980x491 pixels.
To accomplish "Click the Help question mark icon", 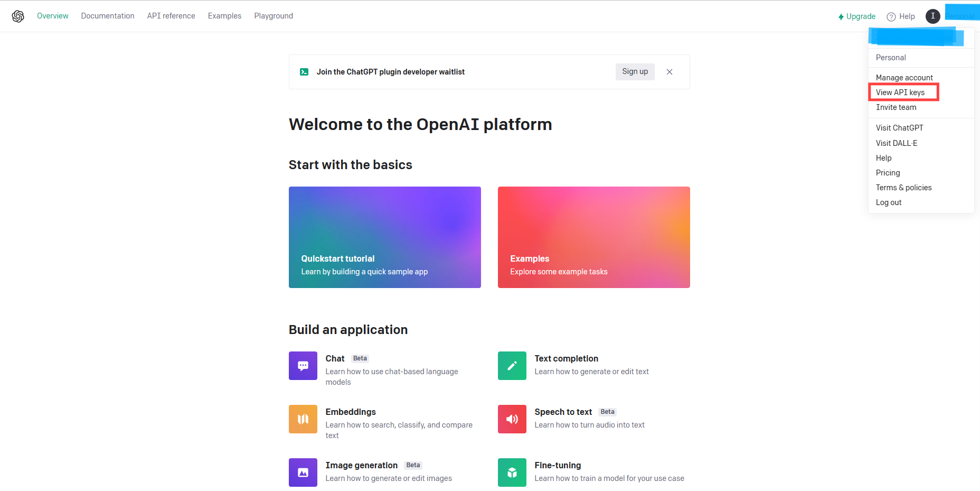I will [891, 17].
